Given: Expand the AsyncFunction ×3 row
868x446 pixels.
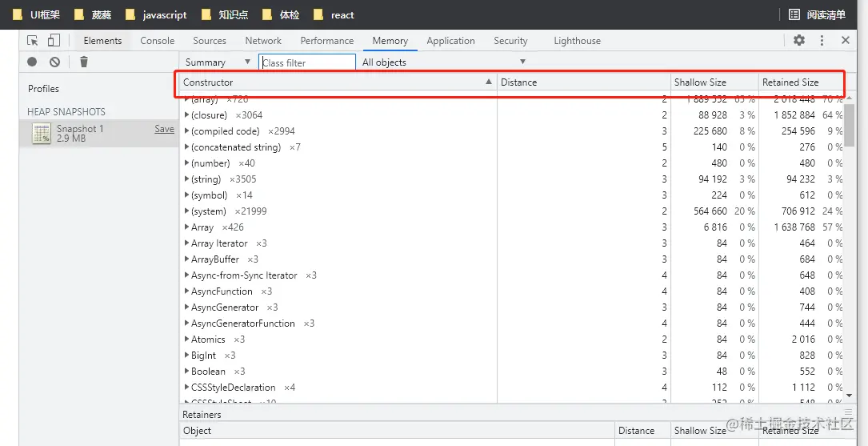Looking at the screenshot, I should tap(186, 291).
